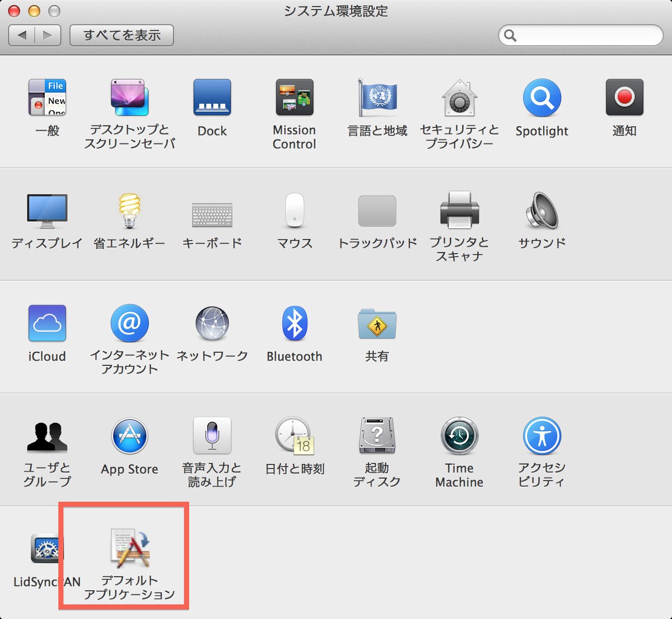Screen dimensions: 672x619
Task: Open 共有 (Sharing) preferences
Action: pyautogui.click(x=377, y=323)
